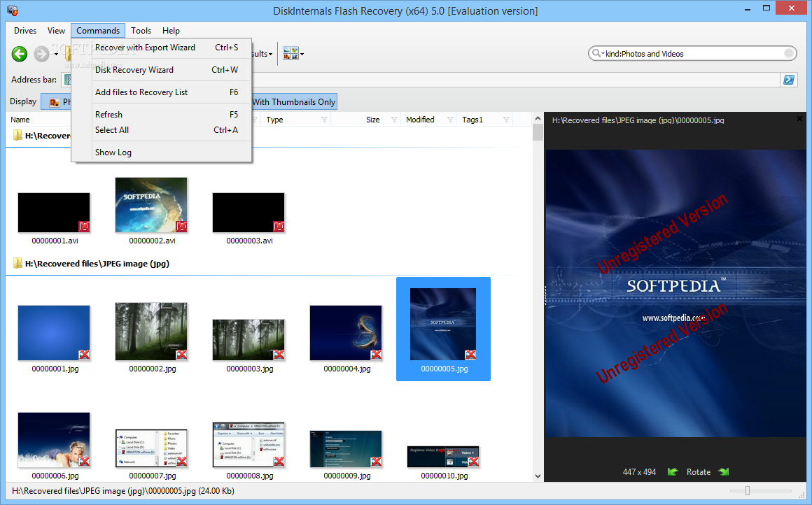Select thumbnail 00000002.avi
This screenshot has height=505, width=812.
[151, 205]
